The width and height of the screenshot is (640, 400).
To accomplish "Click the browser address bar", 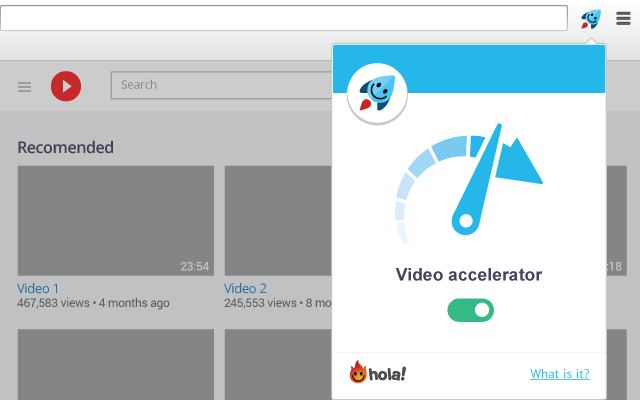I will click(x=284, y=18).
